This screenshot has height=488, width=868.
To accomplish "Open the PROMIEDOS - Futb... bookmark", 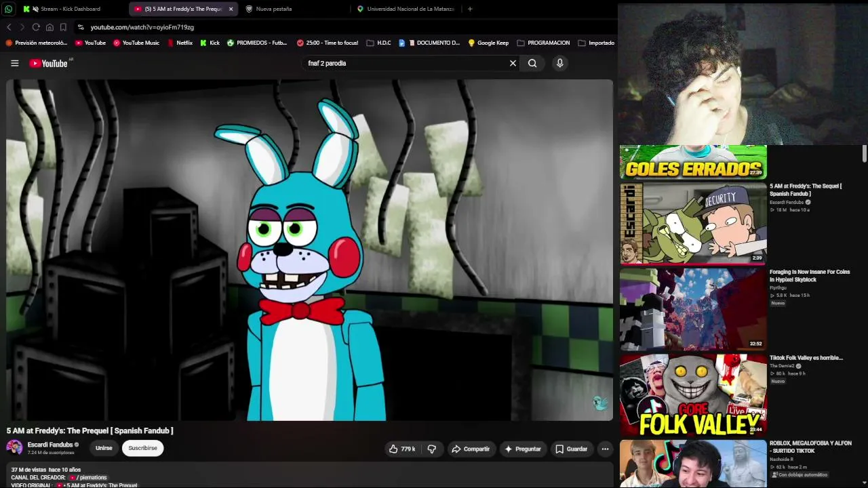I will (257, 43).
